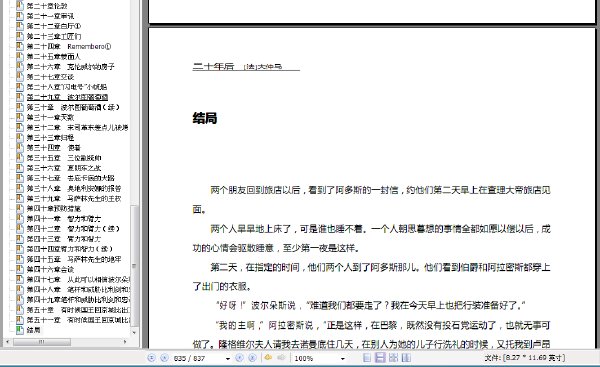Click the greyed next view arrow icon
This screenshot has height=367, width=600.
(x=281, y=357)
